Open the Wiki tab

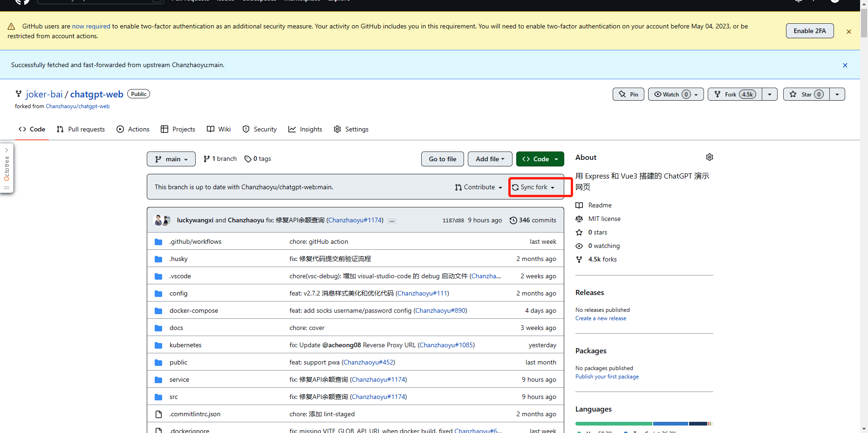coord(219,129)
